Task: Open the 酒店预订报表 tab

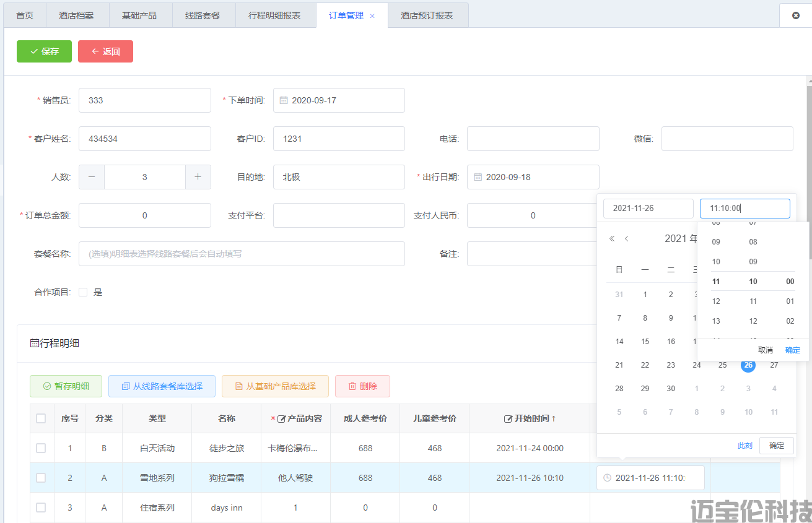Action: click(x=427, y=15)
